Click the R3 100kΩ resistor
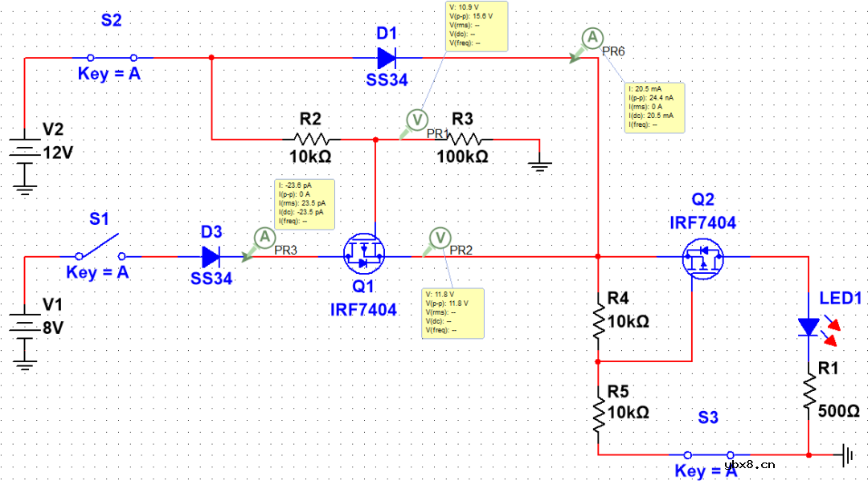The width and height of the screenshot is (868, 489). 469,139
